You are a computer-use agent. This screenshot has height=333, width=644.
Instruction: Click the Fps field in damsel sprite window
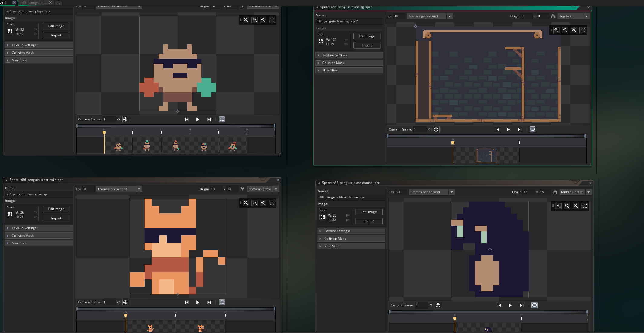pyautogui.click(x=401, y=192)
